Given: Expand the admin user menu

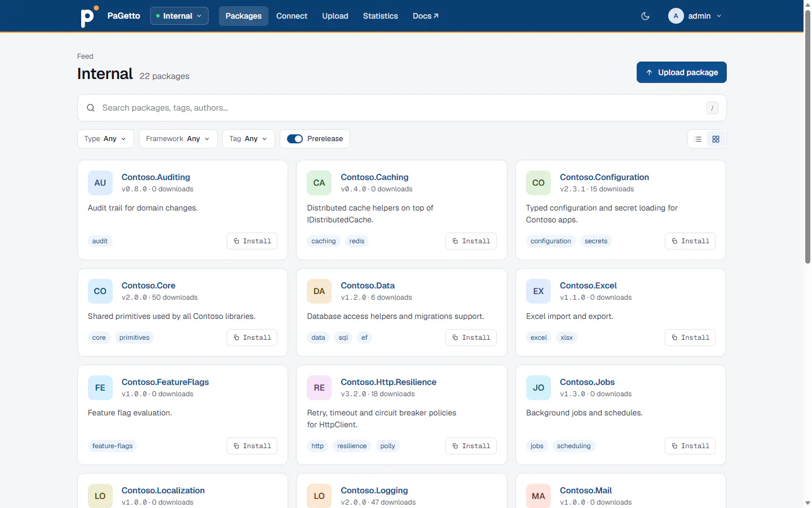Looking at the screenshot, I should (x=695, y=16).
